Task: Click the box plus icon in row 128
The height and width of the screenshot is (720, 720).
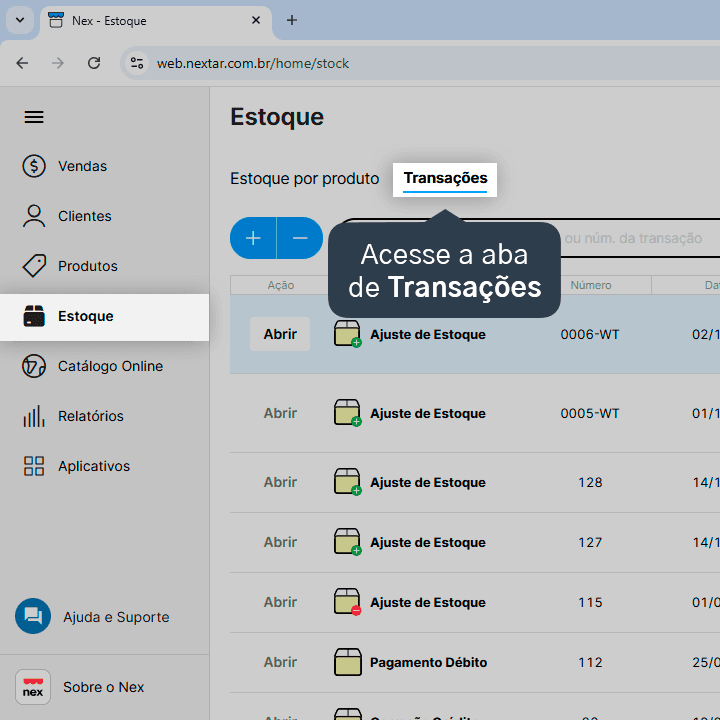Action: [x=348, y=482]
